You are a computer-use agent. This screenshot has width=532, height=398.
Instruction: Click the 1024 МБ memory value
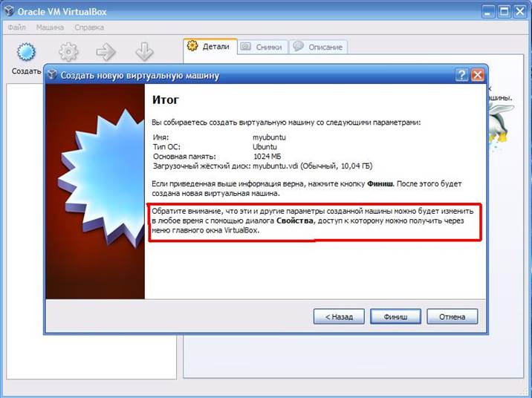point(267,156)
